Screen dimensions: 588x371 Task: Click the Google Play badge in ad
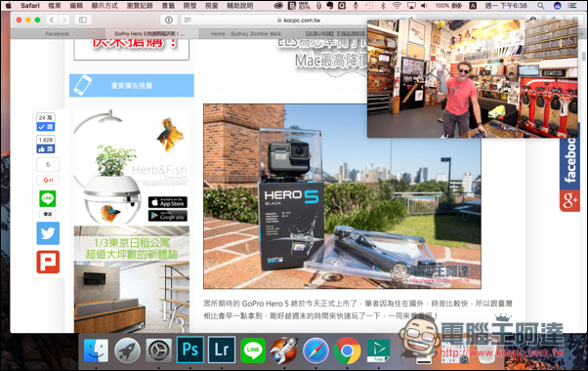(x=168, y=216)
